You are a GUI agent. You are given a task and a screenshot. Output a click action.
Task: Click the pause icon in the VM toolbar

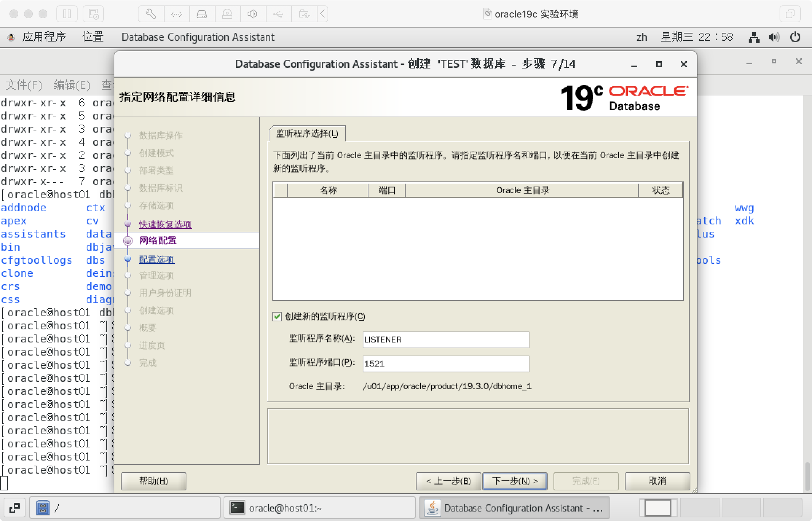point(67,14)
